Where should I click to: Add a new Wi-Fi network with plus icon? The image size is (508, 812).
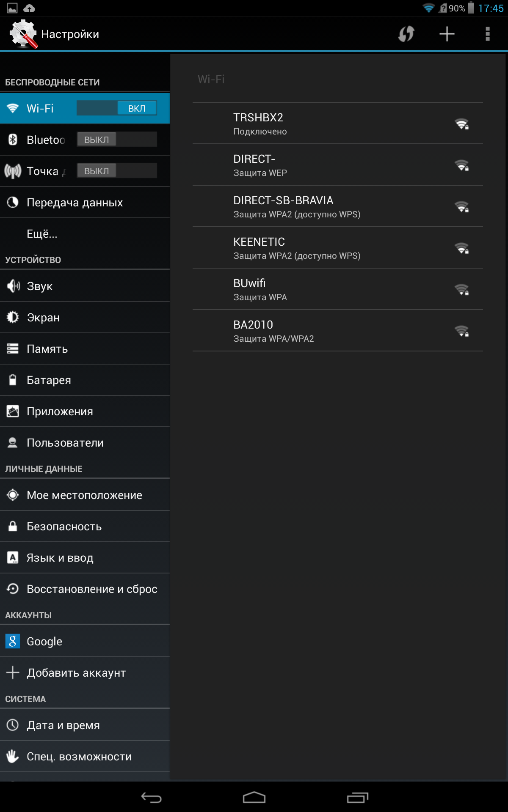(447, 34)
